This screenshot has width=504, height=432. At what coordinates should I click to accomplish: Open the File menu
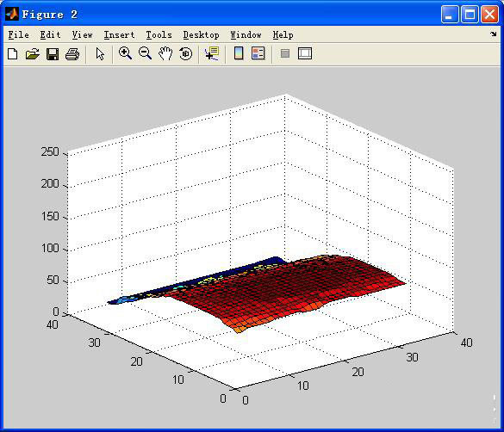[x=18, y=34]
